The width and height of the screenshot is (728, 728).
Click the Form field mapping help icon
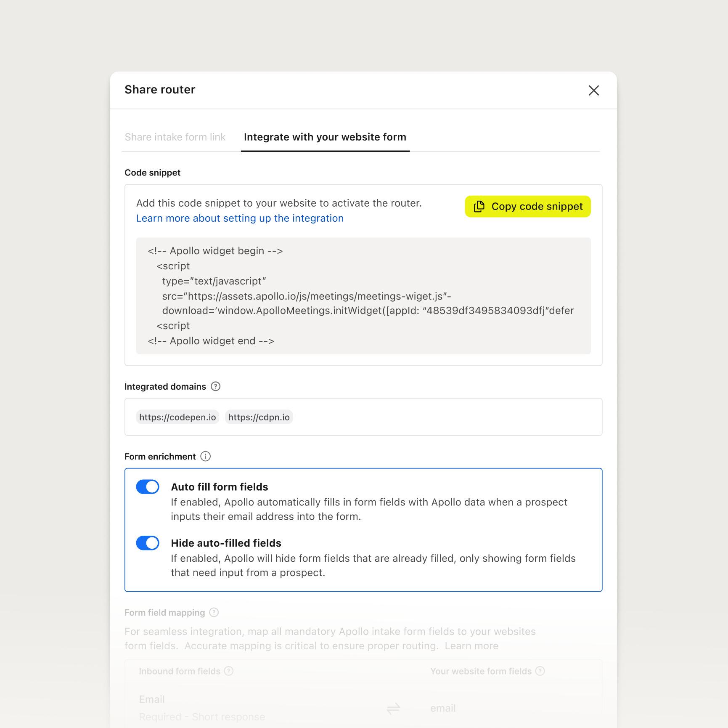tap(214, 613)
